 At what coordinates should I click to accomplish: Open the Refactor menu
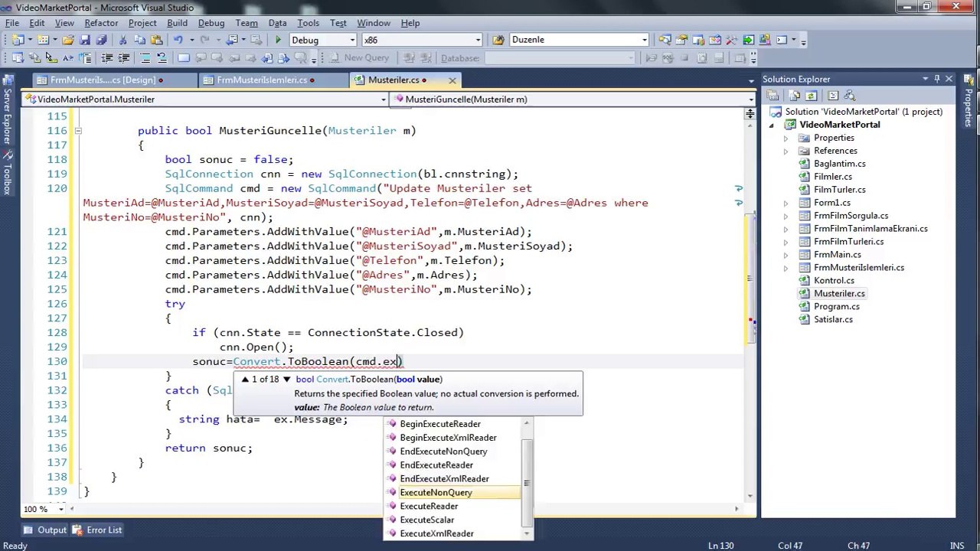[x=101, y=23]
